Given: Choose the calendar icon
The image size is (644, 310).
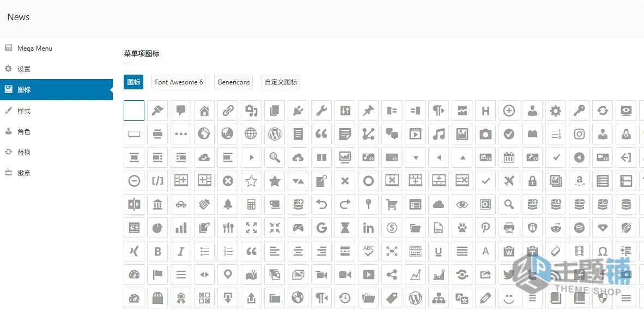Looking at the screenshot, I should [x=509, y=157].
